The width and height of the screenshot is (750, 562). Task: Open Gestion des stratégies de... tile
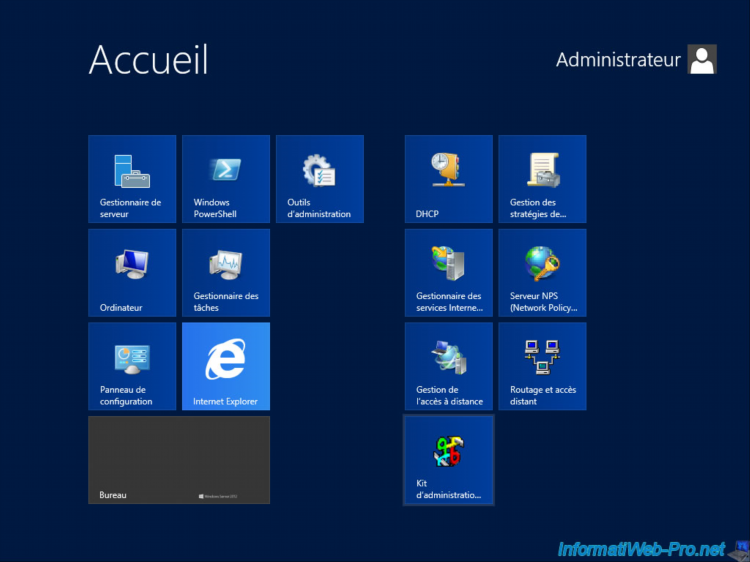click(x=542, y=179)
